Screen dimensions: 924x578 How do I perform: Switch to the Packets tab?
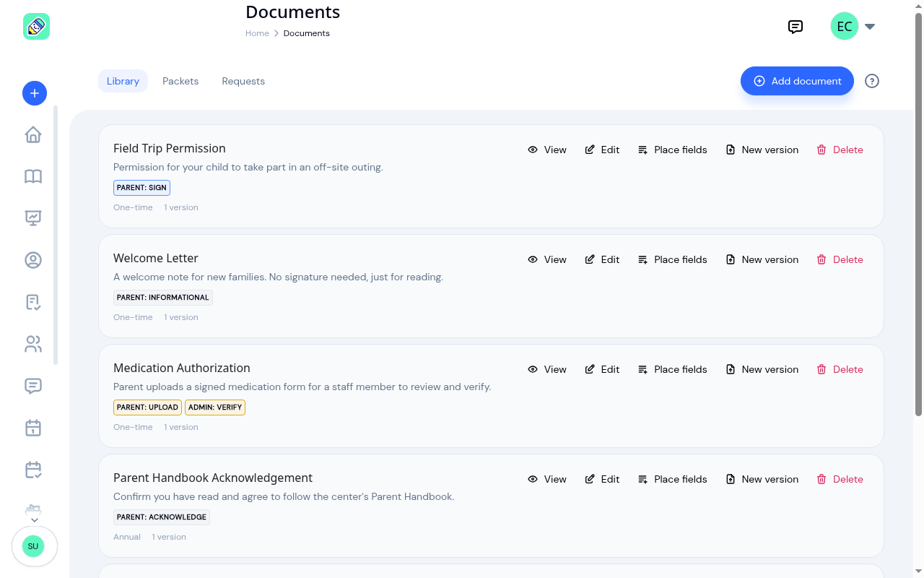(180, 81)
